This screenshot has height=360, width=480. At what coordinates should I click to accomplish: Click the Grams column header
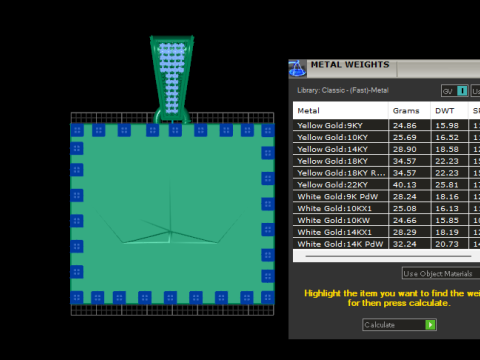(x=409, y=111)
